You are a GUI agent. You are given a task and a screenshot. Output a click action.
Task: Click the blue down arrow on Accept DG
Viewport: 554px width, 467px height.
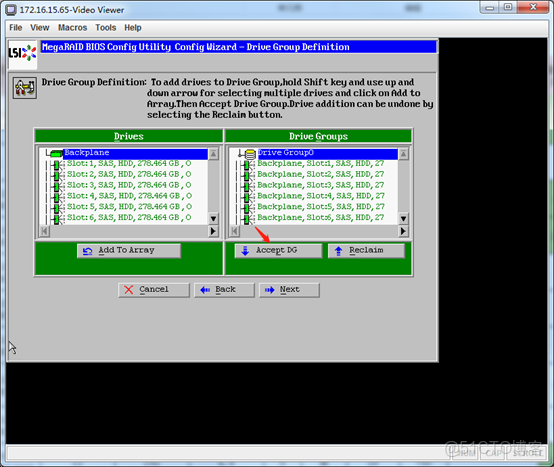click(x=245, y=251)
